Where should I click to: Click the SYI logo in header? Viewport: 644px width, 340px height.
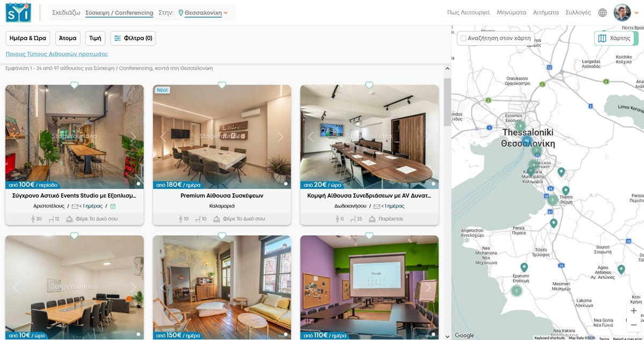pyautogui.click(x=19, y=12)
